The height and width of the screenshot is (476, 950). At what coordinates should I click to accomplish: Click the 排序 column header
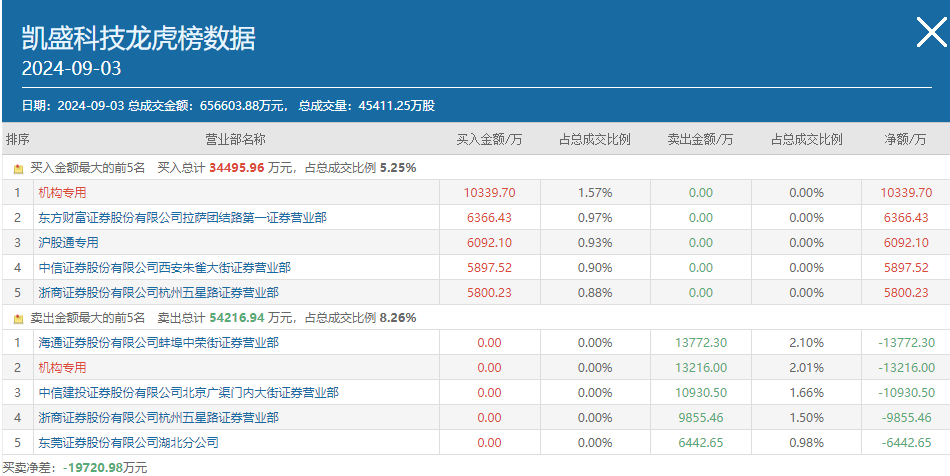pyautogui.click(x=18, y=139)
